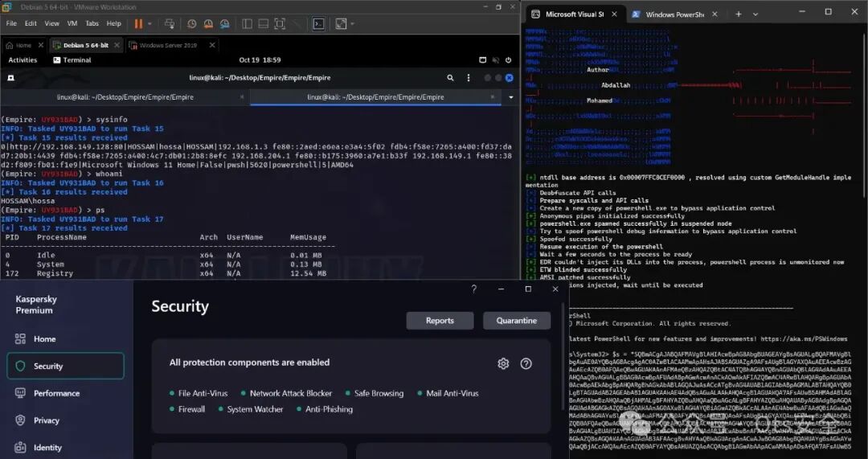Open Kaspersky Performance section

pos(65,393)
